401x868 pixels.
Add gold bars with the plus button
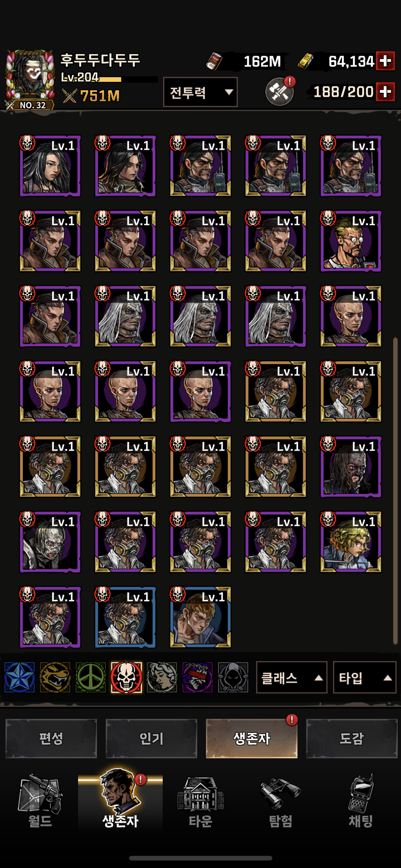tap(385, 61)
